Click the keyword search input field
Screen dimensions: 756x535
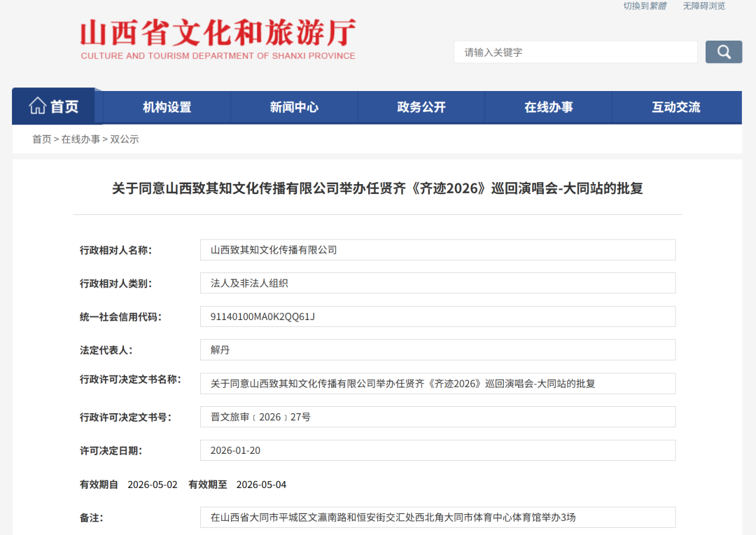tap(575, 52)
